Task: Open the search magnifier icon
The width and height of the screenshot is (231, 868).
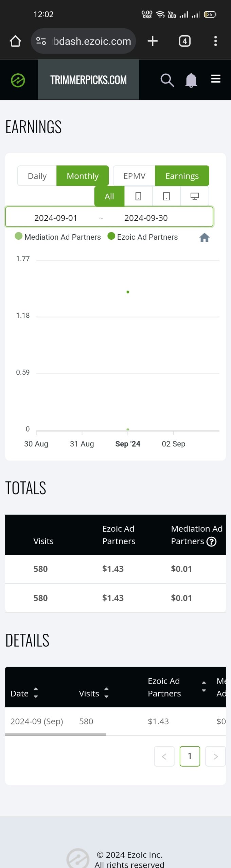Action: point(167,80)
